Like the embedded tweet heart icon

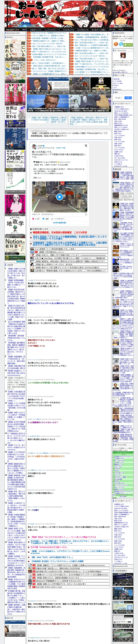(33, 219)
